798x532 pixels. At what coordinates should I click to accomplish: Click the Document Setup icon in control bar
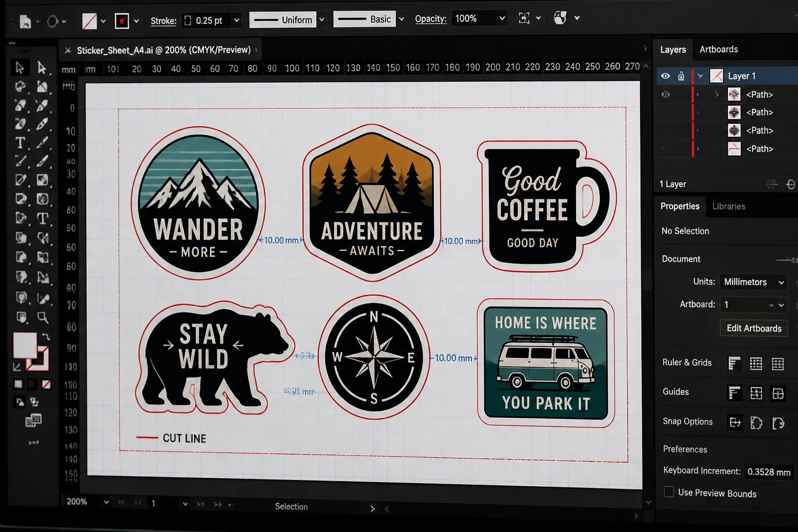point(25,21)
